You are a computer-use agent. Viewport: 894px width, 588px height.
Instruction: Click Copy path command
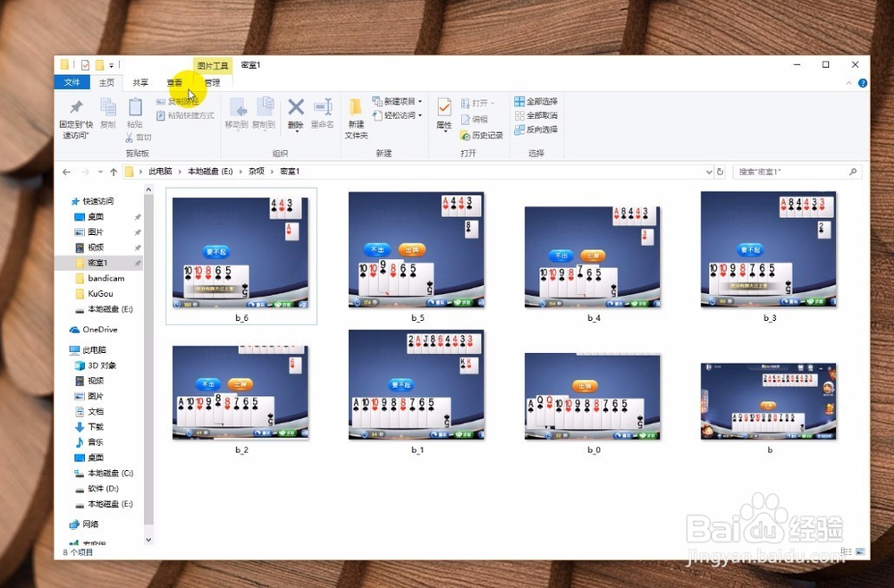coord(177,101)
